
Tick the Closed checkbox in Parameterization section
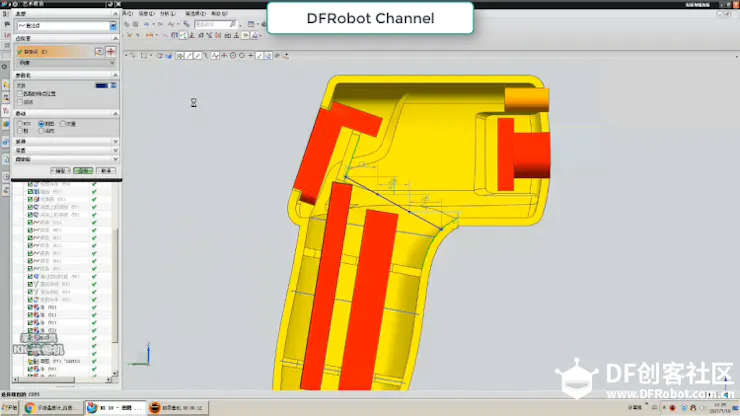click(x=20, y=102)
